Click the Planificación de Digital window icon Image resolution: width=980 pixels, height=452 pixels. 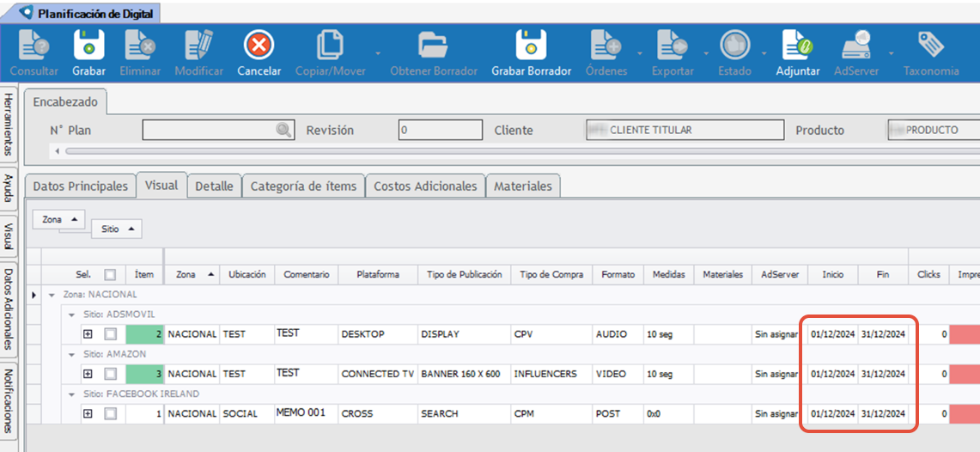coord(27,13)
